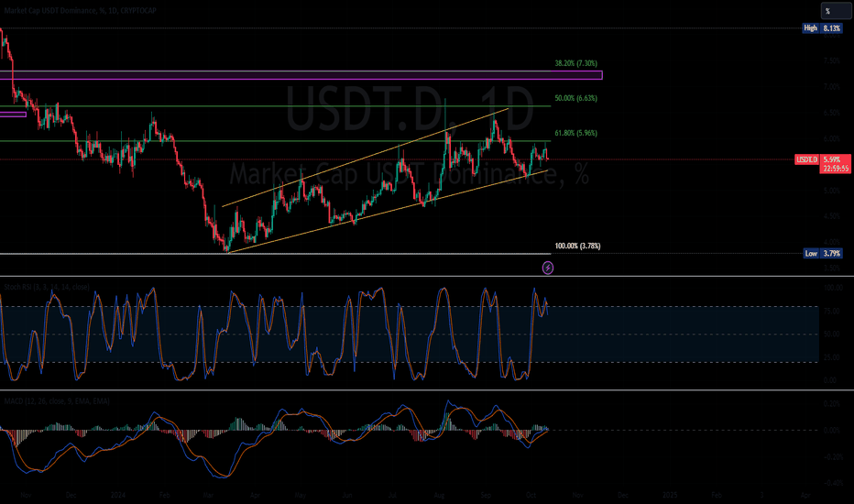Click the Jun label on time axis
The image size is (854, 504).
[347, 495]
